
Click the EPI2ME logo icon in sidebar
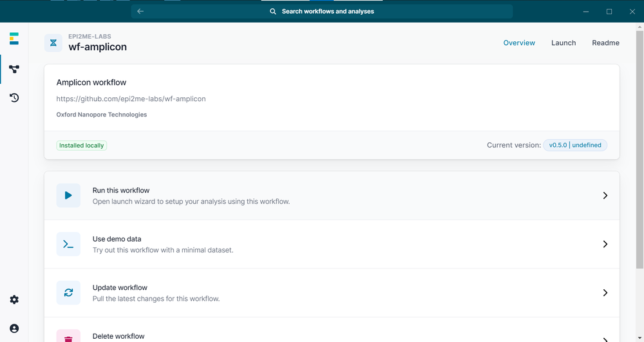[14, 39]
